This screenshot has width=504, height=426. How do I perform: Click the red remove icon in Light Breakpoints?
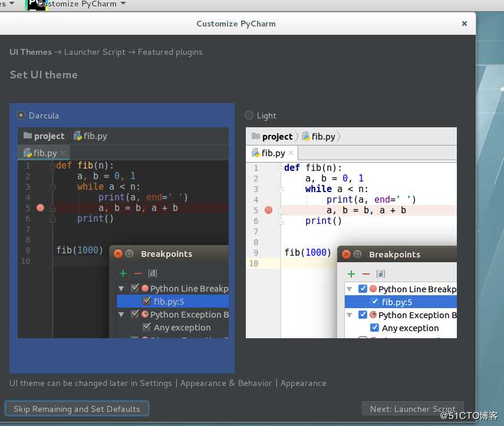click(366, 275)
